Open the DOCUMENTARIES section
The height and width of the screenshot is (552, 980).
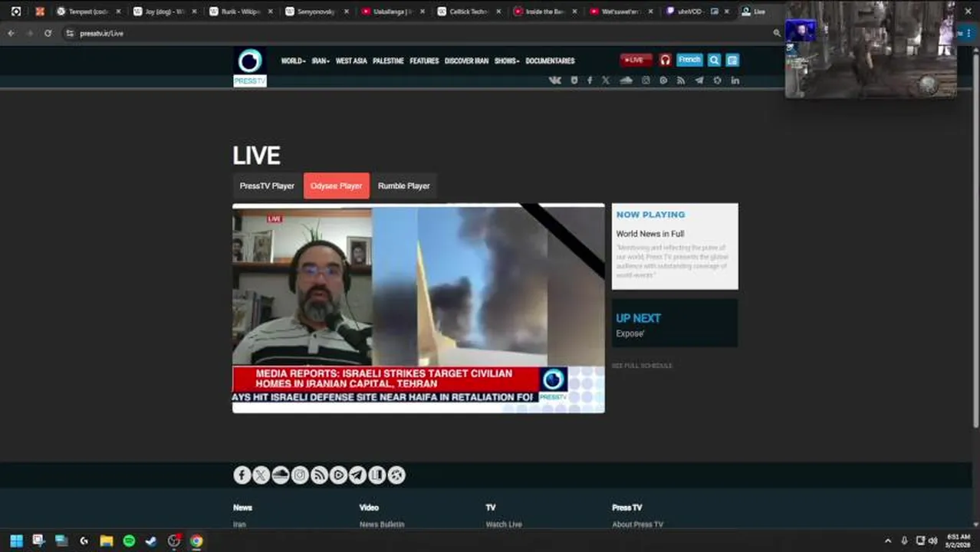click(550, 61)
